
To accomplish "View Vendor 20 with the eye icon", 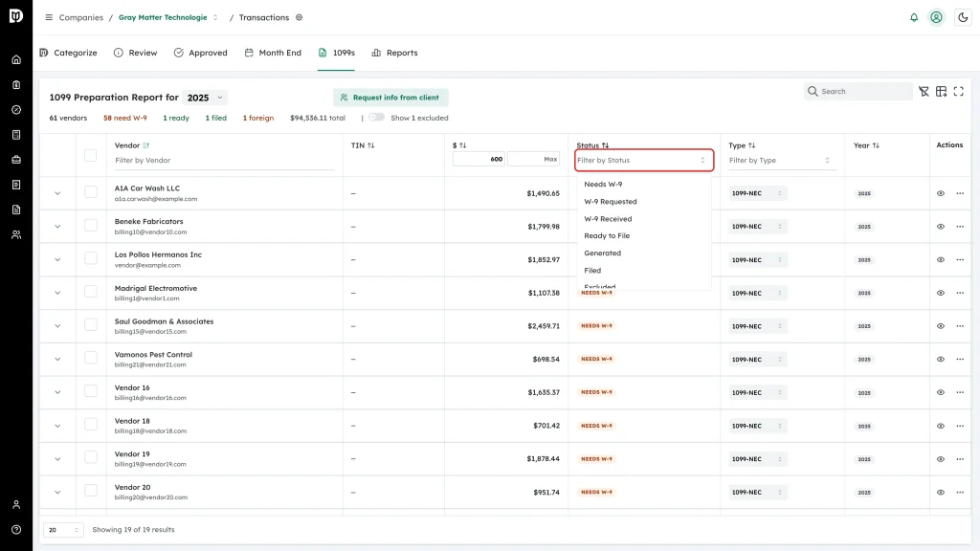I will click(x=941, y=493).
